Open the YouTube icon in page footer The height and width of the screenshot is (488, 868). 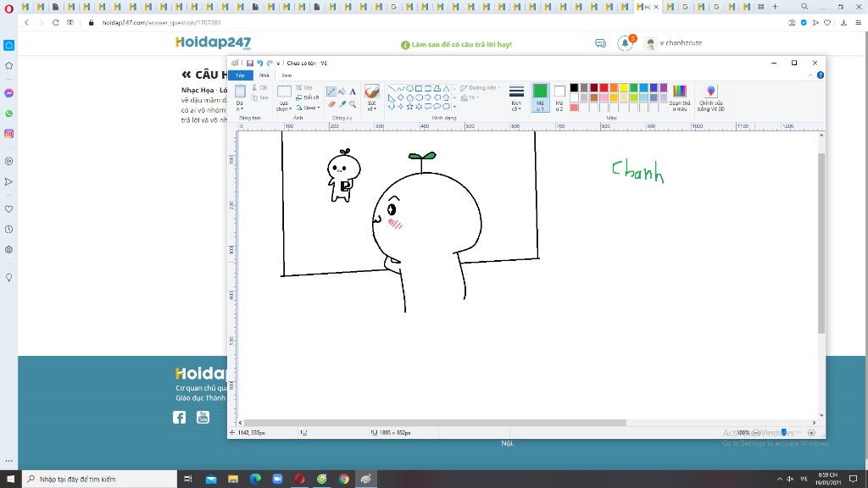click(x=203, y=417)
